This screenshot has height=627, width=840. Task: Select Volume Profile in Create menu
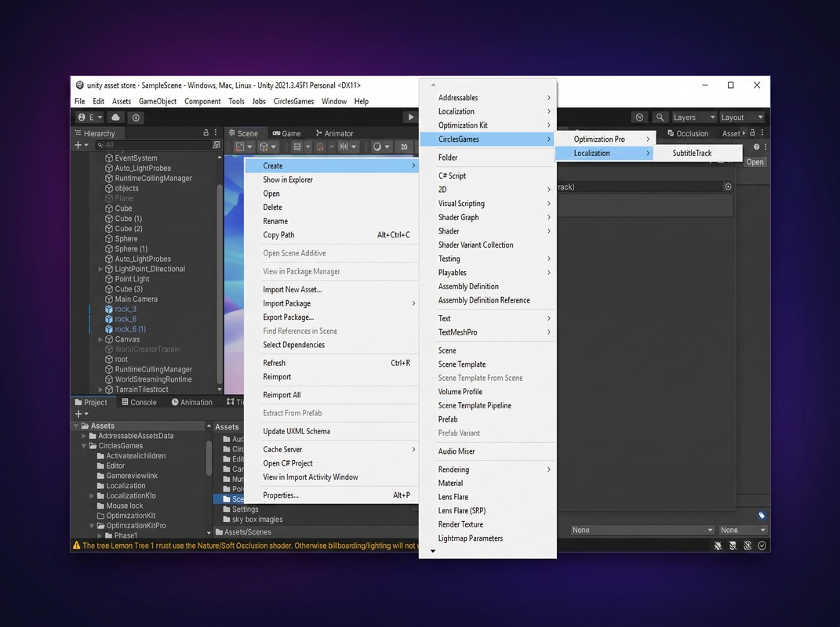pos(488,392)
